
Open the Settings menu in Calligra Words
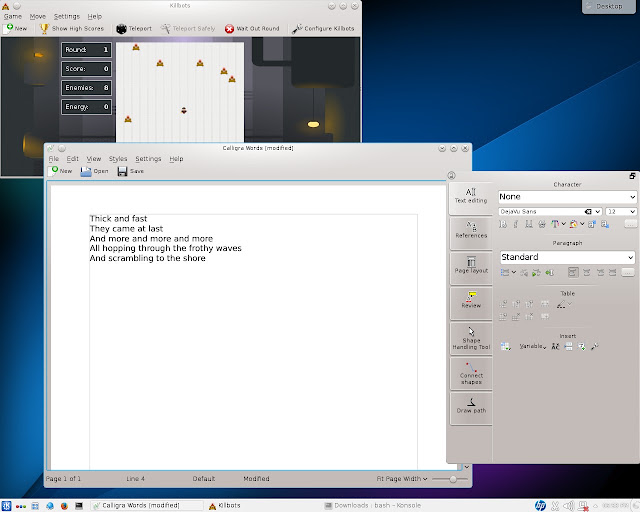(x=148, y=159)
